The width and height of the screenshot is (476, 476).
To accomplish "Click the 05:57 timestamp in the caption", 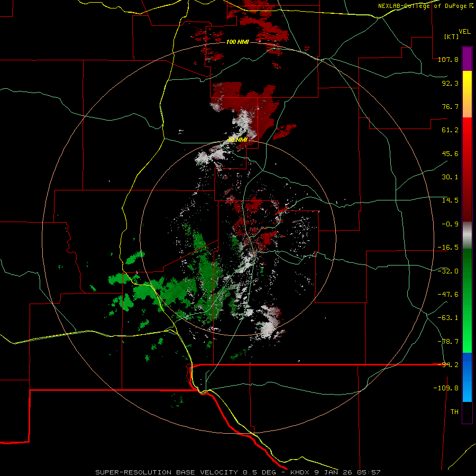I will pyautogui.click(x=369, y=472).
